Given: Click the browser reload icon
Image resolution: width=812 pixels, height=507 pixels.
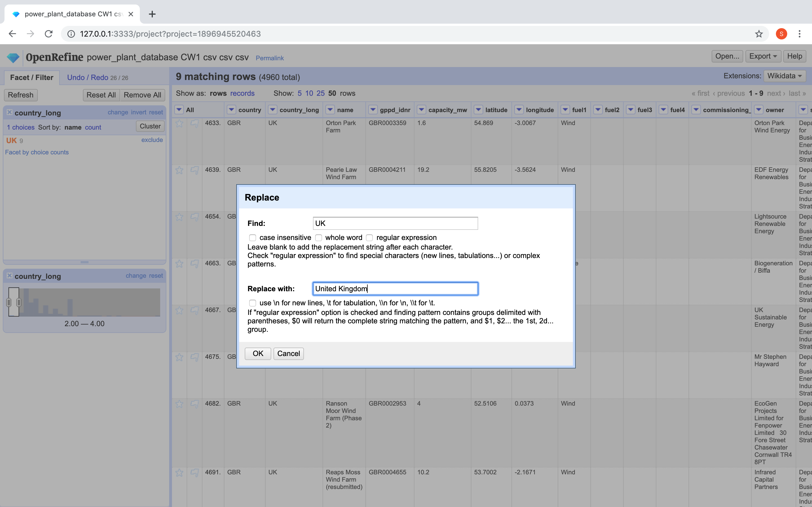Looking at the screenshot, I should point(49,34).
